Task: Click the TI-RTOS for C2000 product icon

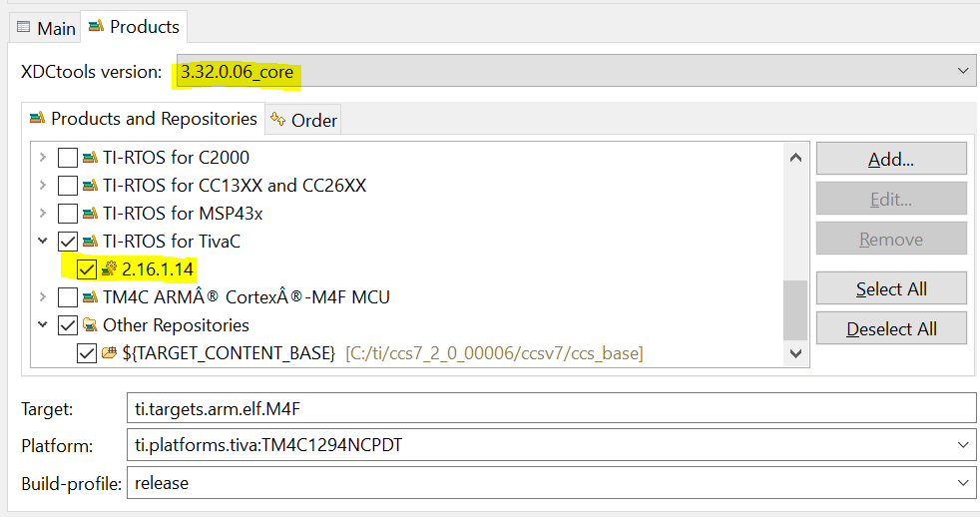Action: (90, 157)
